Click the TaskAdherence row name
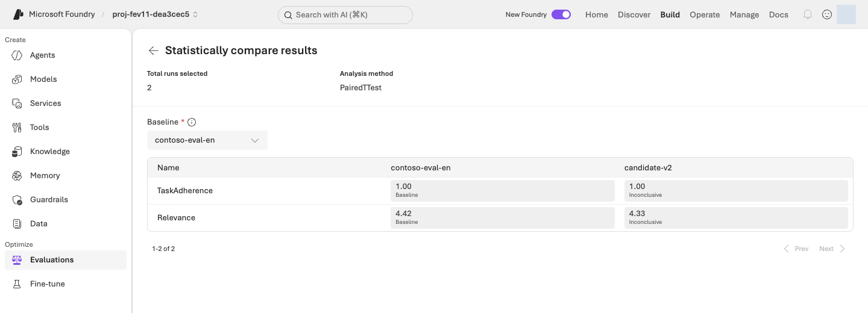 [185, 191]
